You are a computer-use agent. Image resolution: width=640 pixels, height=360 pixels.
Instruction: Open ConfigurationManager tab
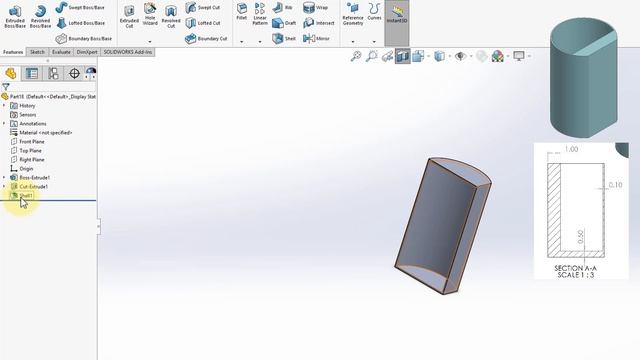(x=53, y=73)
